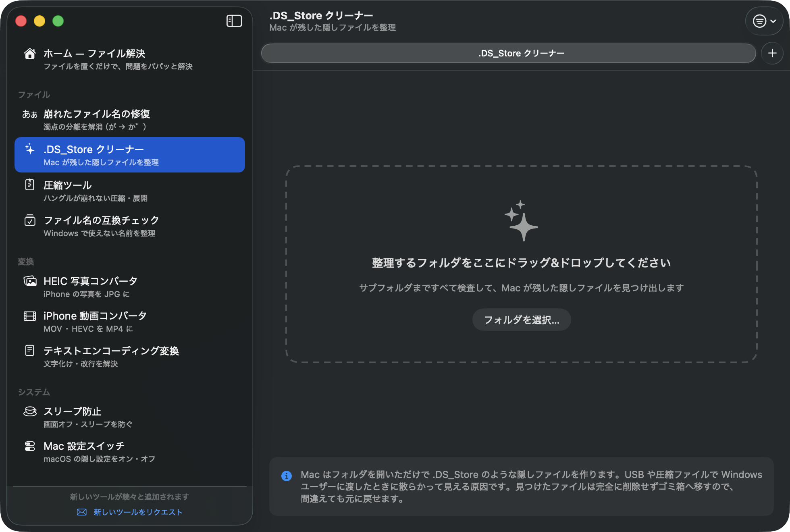
Task: Click the サブフォルダまですべて検査して description text
Action: click(522, 288)
